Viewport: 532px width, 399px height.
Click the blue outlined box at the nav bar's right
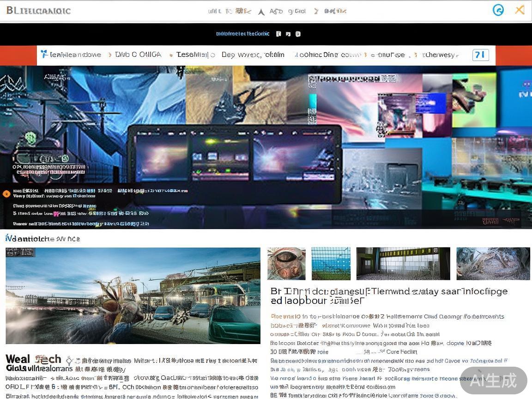point(480,55)
